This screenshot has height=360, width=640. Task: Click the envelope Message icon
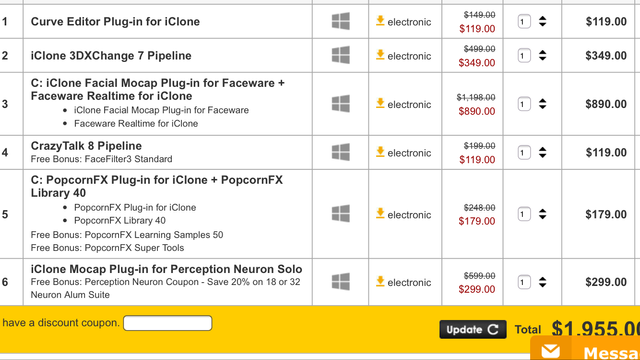[551, 351]
